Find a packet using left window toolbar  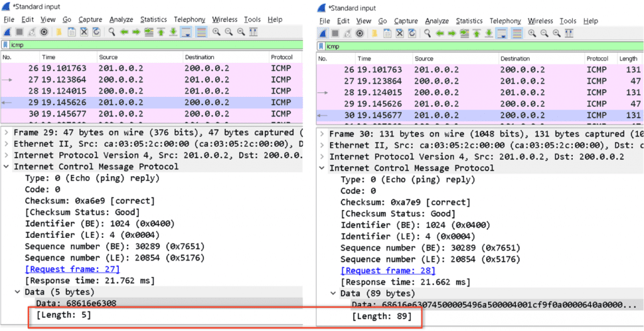pos(112,31)
